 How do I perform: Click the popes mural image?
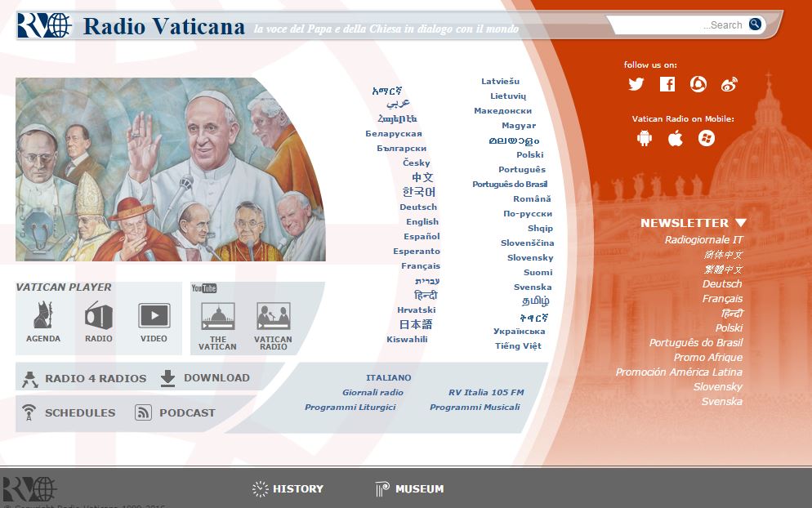pyautogui.click(x=171, y=169)
